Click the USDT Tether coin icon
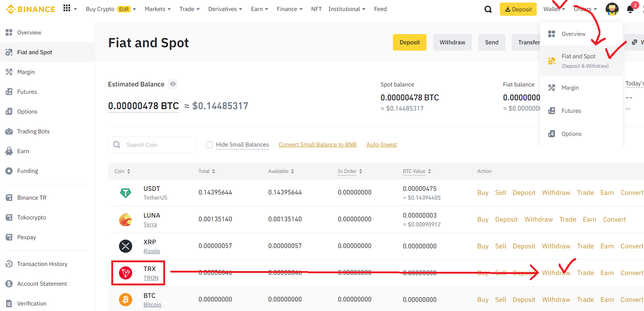 point(126,193)
